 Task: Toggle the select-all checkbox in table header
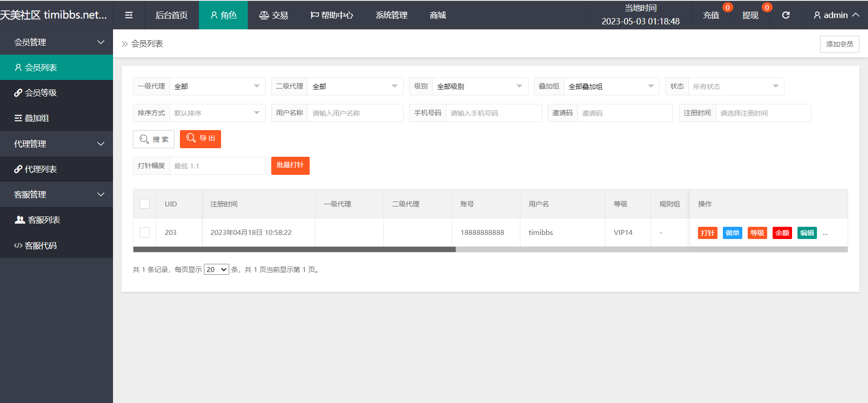[x=145, y=204]
